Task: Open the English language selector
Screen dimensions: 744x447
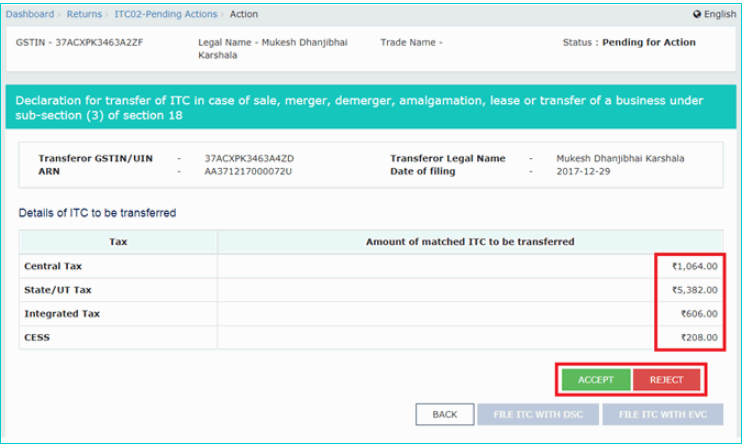Action: coord(719,15)
